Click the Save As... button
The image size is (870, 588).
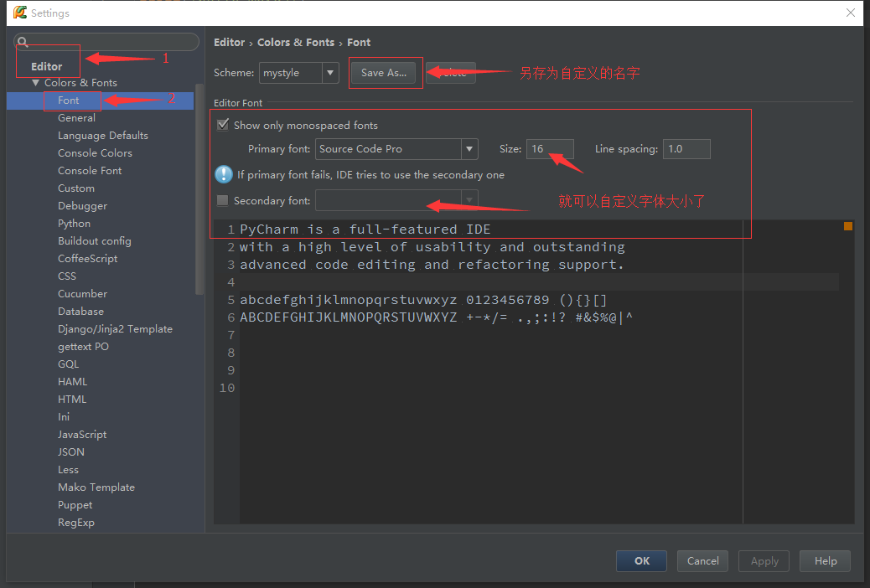(x=383, y=73)
